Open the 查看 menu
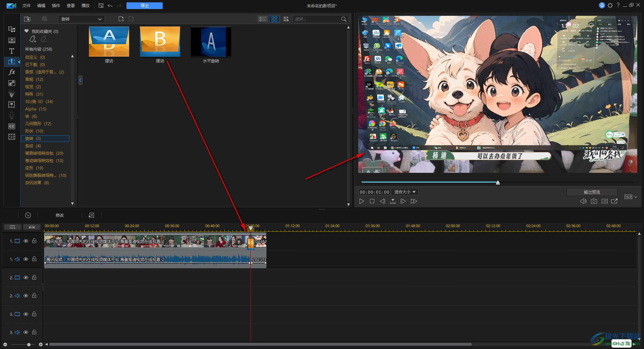 pos(71,6)
